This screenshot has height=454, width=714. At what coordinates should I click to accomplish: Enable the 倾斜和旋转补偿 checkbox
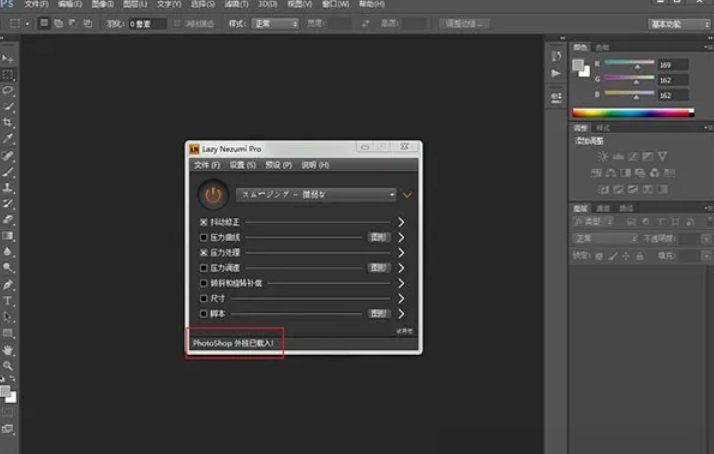(x=204, y=283)
